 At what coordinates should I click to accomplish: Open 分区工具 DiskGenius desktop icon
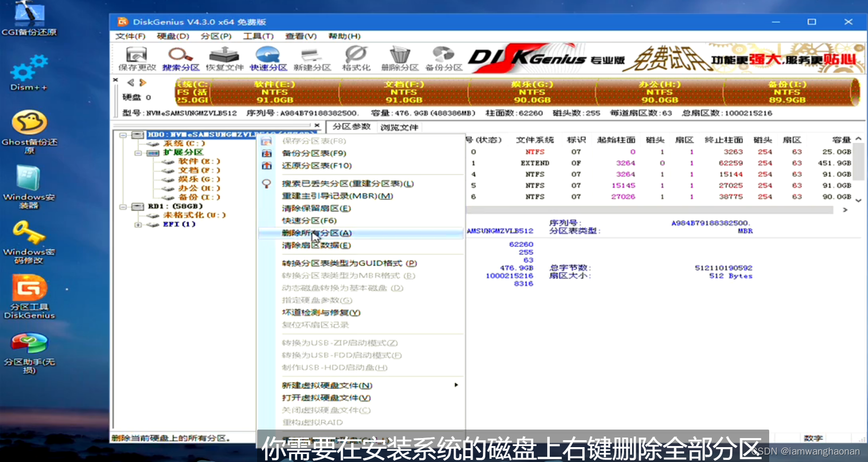point(29,297)
